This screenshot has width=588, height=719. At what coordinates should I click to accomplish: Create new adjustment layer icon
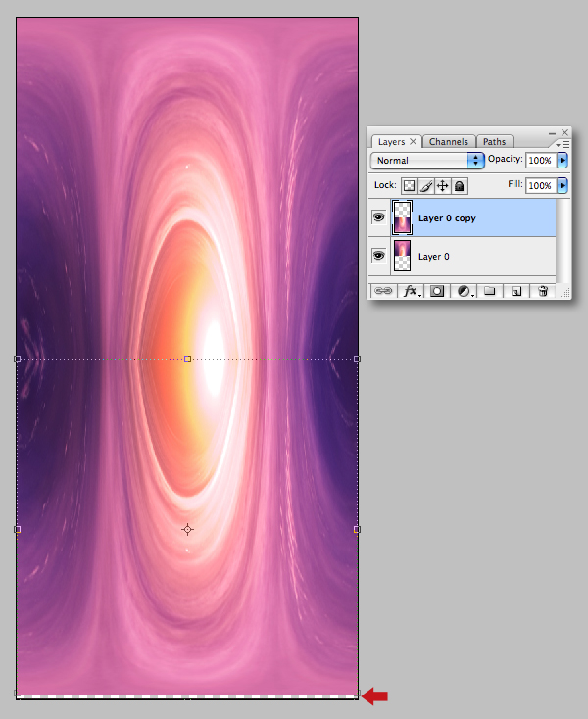(x=464, y=291)
